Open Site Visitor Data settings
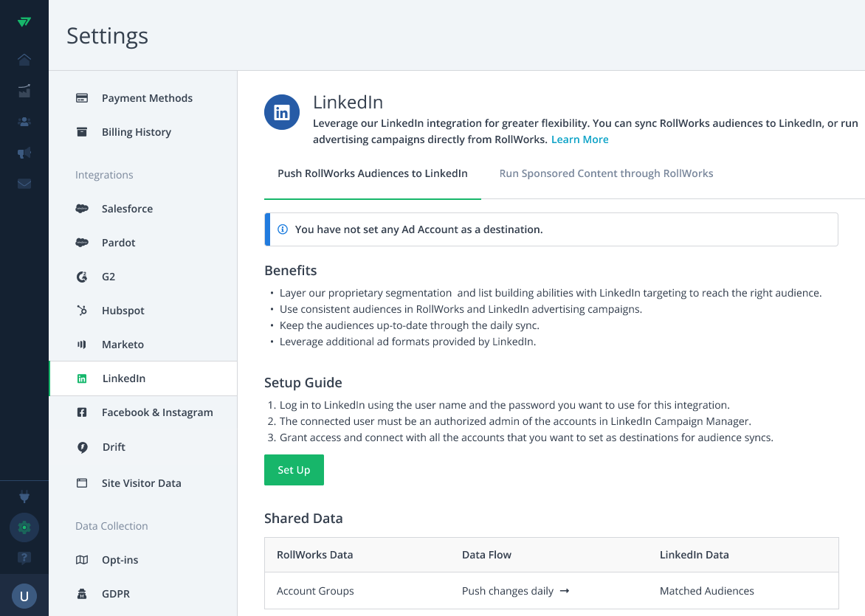This screenshot has width=865, height=616. [x=143, y=483]
